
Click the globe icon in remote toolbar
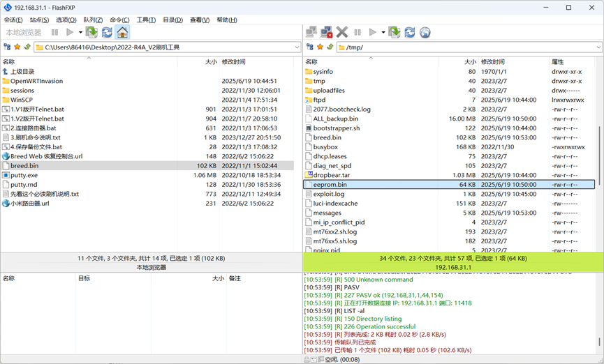tap(425, 32)
